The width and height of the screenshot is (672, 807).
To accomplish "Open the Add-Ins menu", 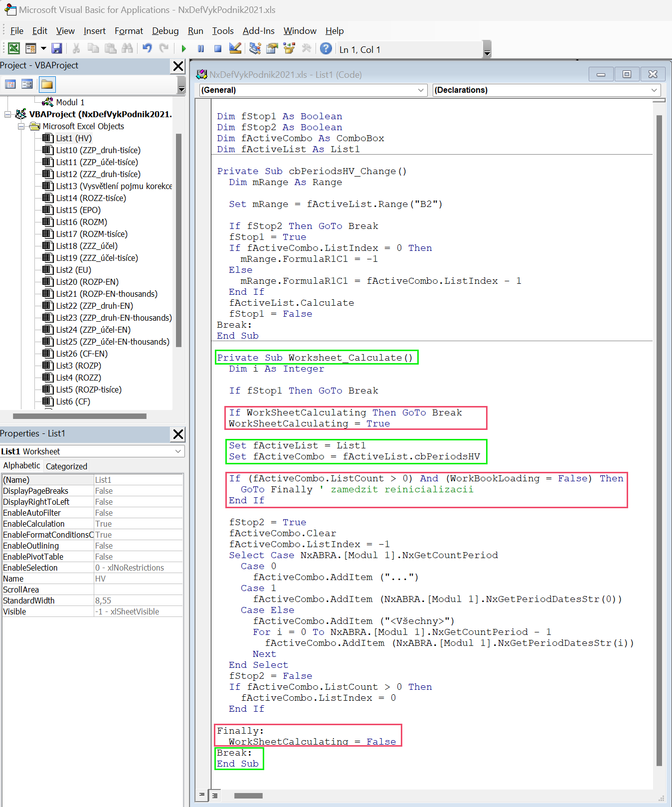I will 259,31.
